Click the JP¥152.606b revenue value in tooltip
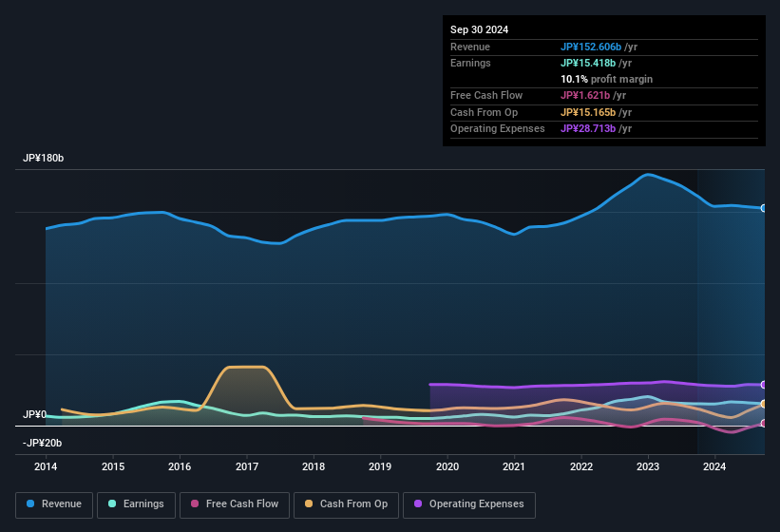This screenshot has width=780, height=532. 590,47
